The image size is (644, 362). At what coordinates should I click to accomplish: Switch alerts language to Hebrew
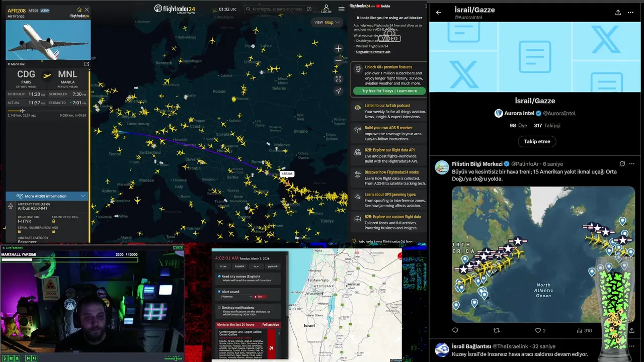point(222,266)
